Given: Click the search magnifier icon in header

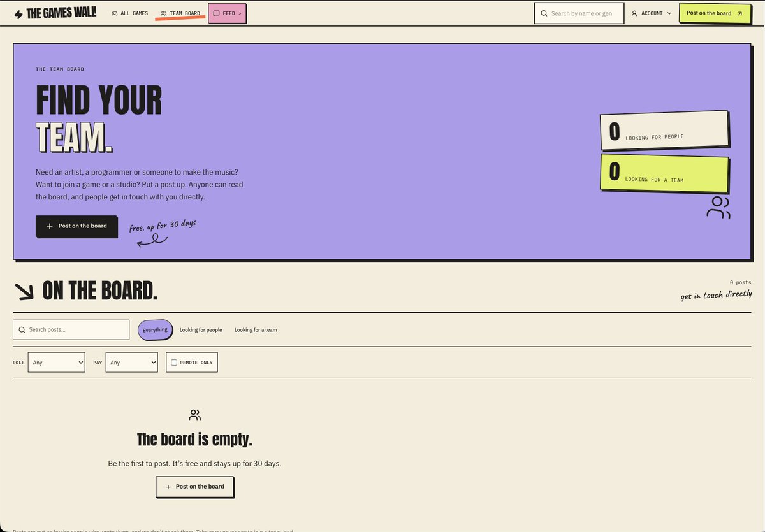Looking at the screenshot, I should coord(544,13).
